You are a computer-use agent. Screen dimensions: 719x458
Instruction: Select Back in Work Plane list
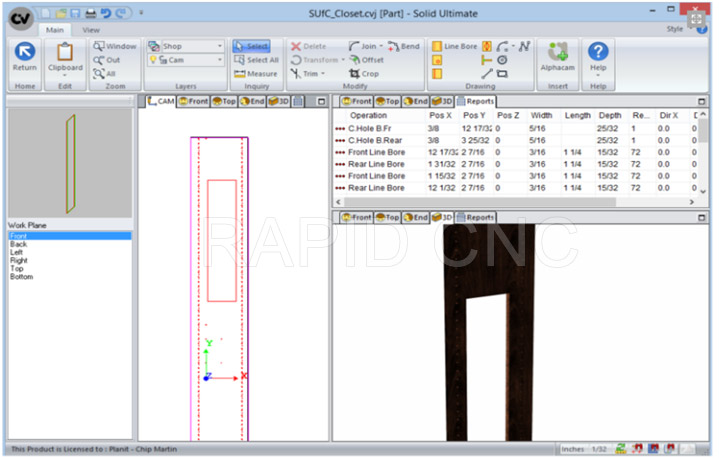click(18, 244)
